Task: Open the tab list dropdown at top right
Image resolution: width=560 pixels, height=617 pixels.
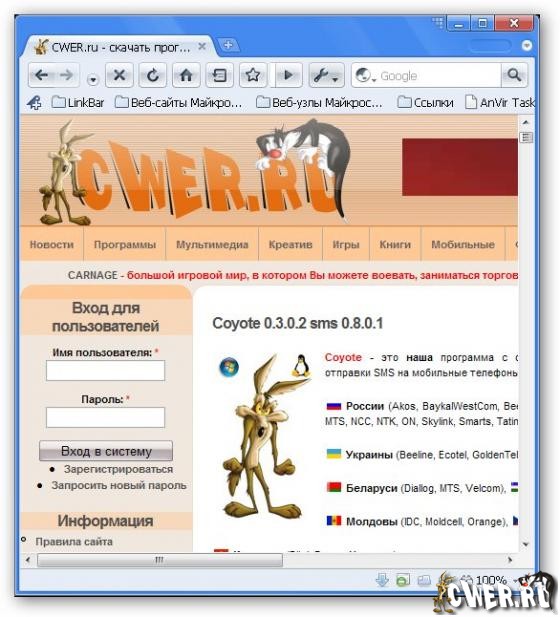Action: coord(527,46)
